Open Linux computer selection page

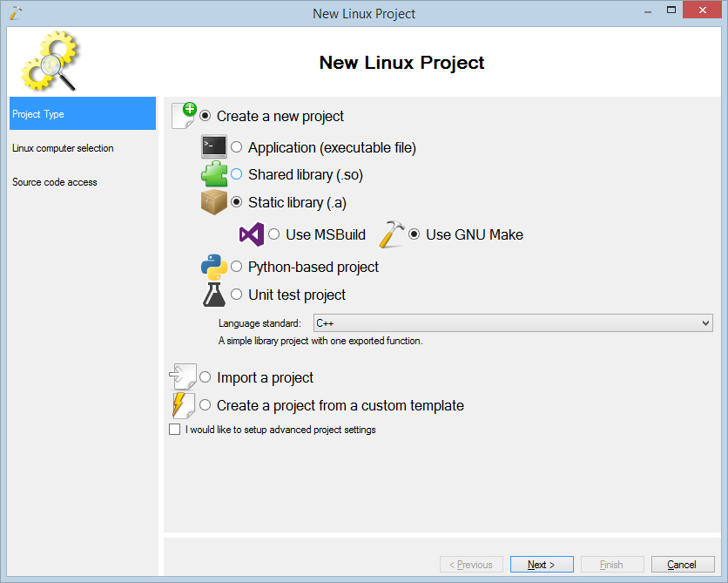pyautogui.click(x=63, y=148)
